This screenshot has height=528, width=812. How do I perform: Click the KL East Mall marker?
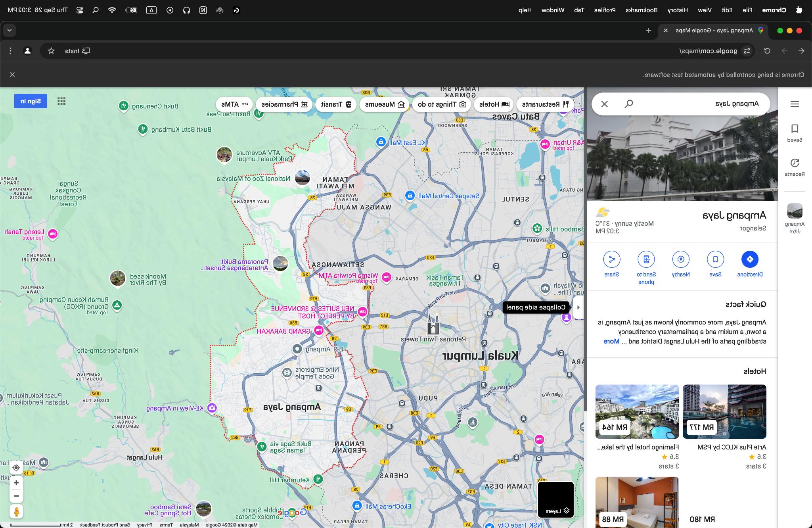point(381,142)
